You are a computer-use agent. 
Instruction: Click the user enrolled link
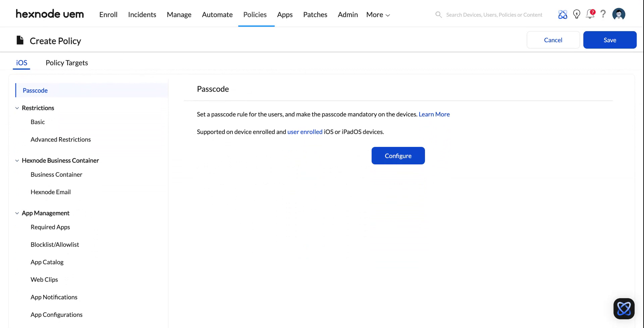[305, 131]
